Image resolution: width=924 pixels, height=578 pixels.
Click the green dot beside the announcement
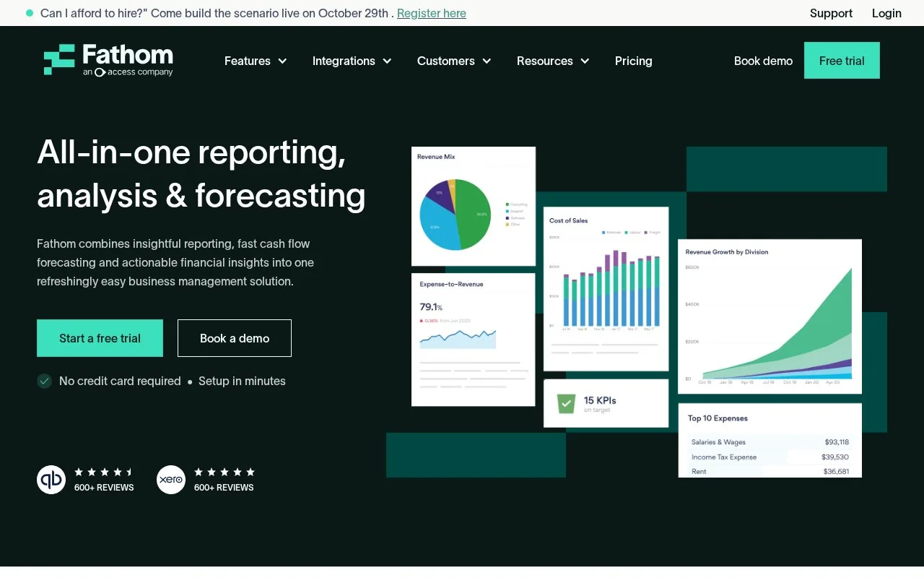click(30, 13)
